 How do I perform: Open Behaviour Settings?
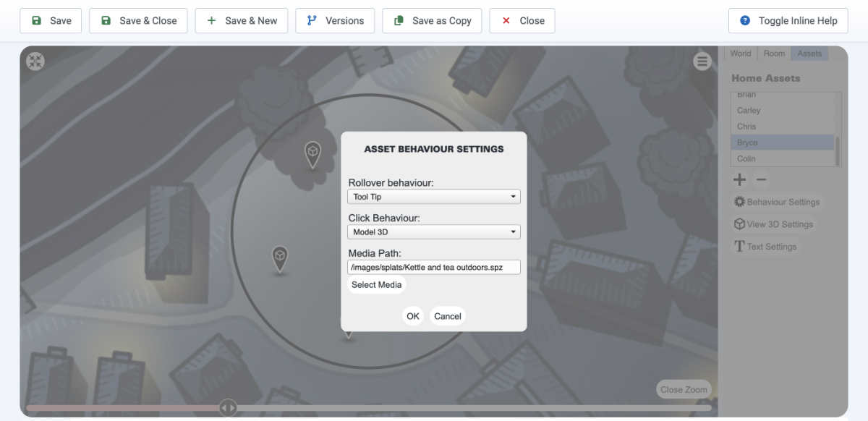click(x=778, y=202)
